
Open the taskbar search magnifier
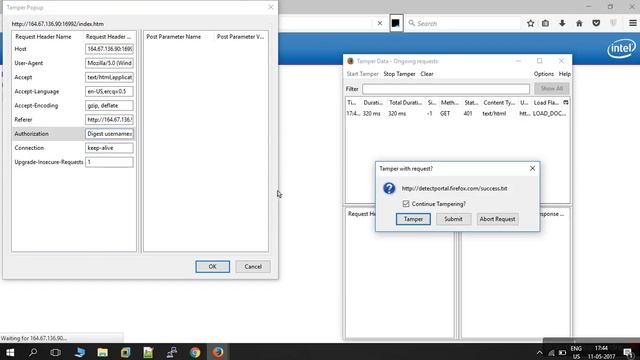pyautogui.click(x=33, y=352)
